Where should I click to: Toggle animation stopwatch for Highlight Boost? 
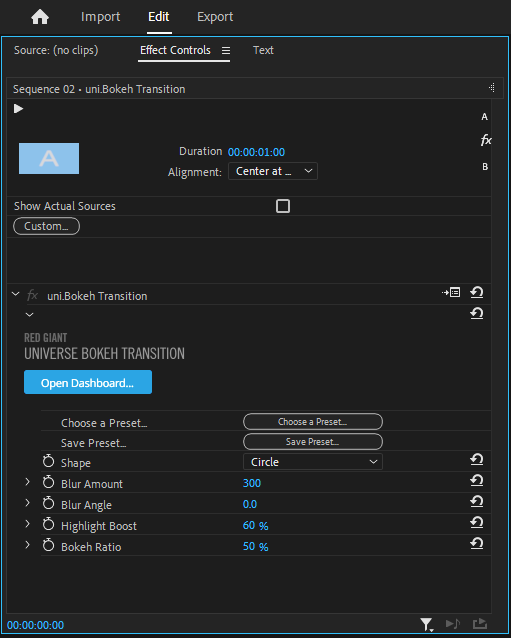[48, 524]
